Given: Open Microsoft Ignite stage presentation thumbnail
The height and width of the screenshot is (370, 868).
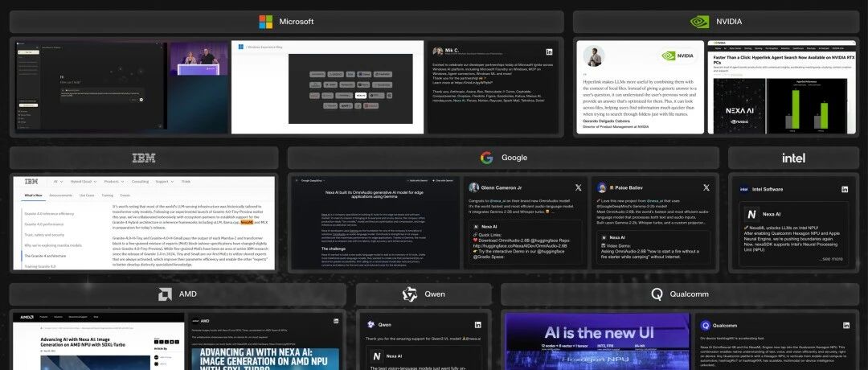Looking at the screenshot, I should [x=199, y=60].
